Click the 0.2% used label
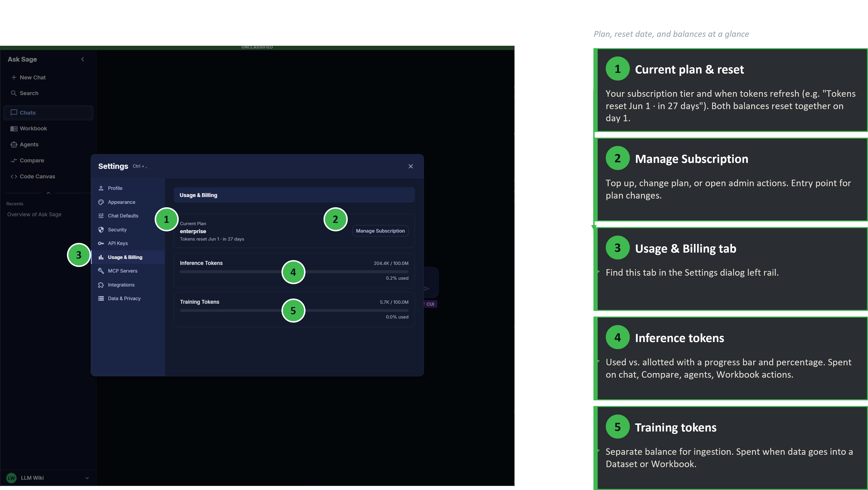Viewport: 868px width, 490px height. pos(397,278)
